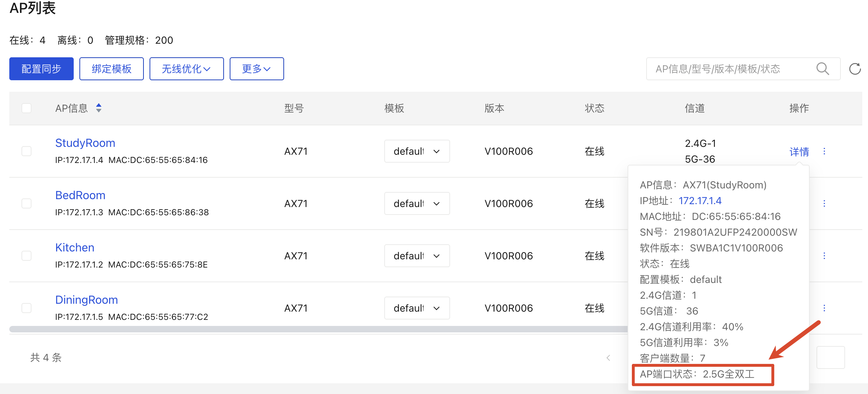The height and width of the screenshot is (394, 868).
Task: Go to previous page arrow
Action: [608, 357]
